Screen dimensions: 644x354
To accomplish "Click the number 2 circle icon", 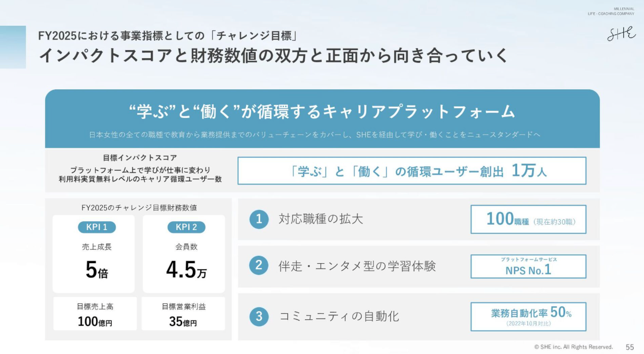I will [x=259, y=266].
